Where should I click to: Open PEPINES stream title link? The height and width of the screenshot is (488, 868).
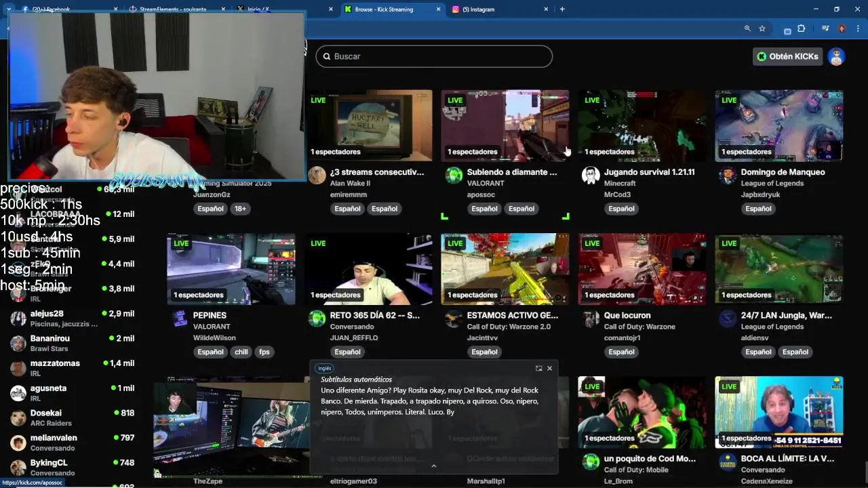tap(210, 315)
